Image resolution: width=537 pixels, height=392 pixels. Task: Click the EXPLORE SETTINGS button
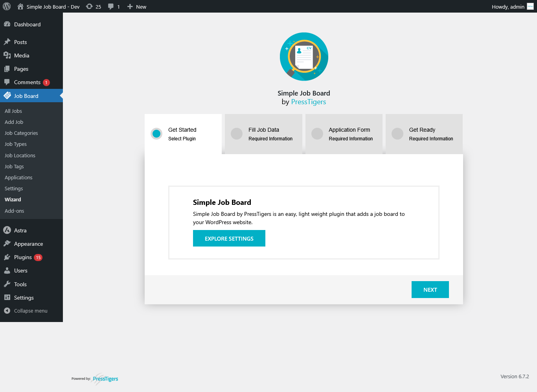point(229,238)
